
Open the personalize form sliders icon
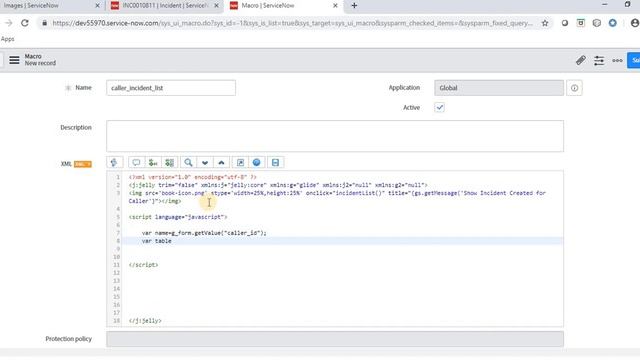(x=599, y=60)
